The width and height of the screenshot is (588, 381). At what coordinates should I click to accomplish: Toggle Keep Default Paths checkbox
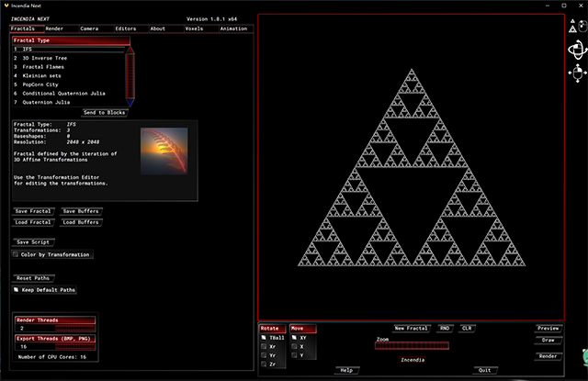(x=15, y=290)
